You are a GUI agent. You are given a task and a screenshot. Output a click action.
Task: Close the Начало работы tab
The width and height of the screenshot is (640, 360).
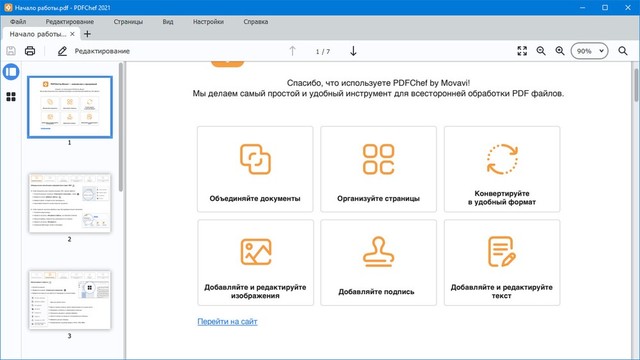pyautogui.click(x=72, y=34)
